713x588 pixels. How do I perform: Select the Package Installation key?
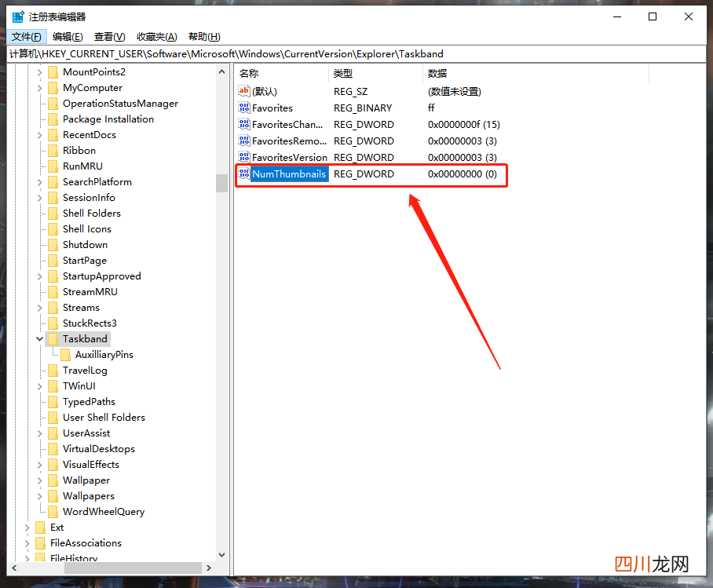point(108,119)
